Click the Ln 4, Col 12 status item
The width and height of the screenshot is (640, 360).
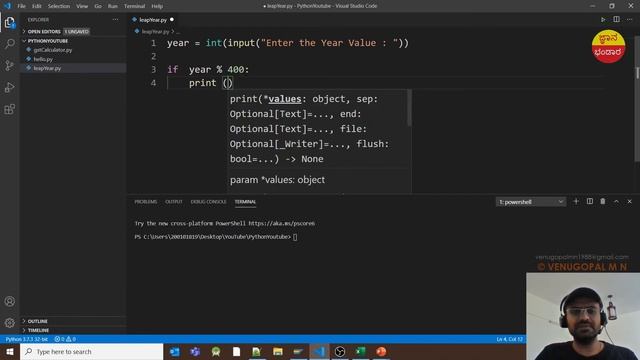point(509,339)
